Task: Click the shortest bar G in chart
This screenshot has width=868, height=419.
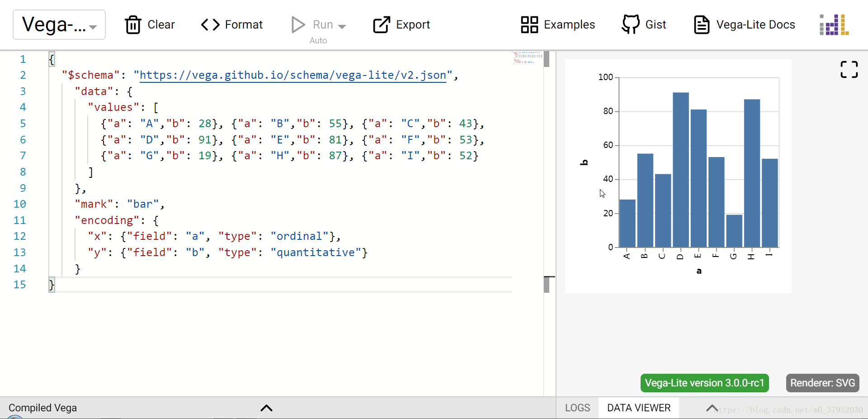Action: tap(734, 231)
